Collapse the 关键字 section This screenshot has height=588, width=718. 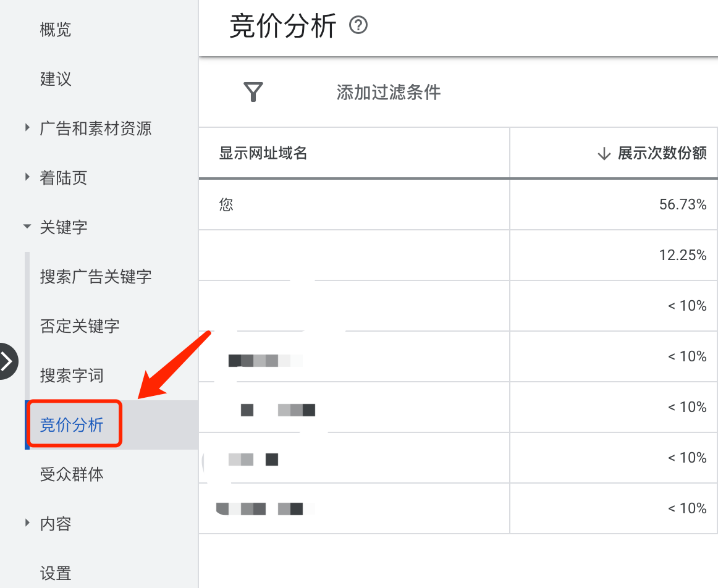coord(27,227)
